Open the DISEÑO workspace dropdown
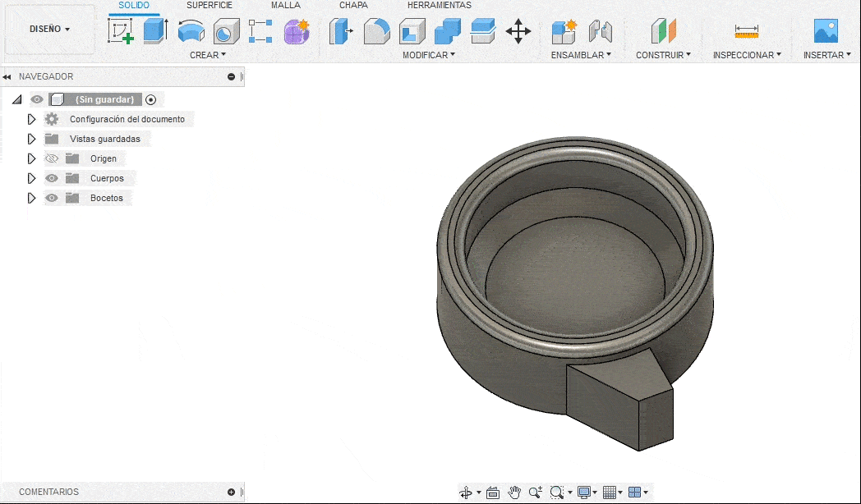861x504 pixels. pyautogui.click(x=49, y=29)
